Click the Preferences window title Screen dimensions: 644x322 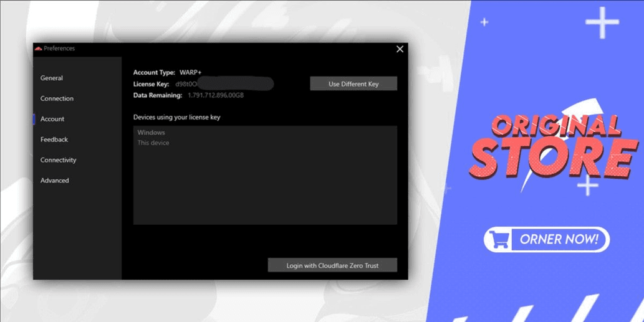[59, 49]
